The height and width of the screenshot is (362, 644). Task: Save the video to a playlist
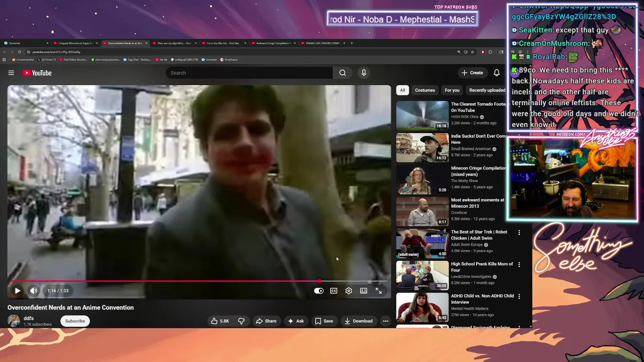coord(324,321)
